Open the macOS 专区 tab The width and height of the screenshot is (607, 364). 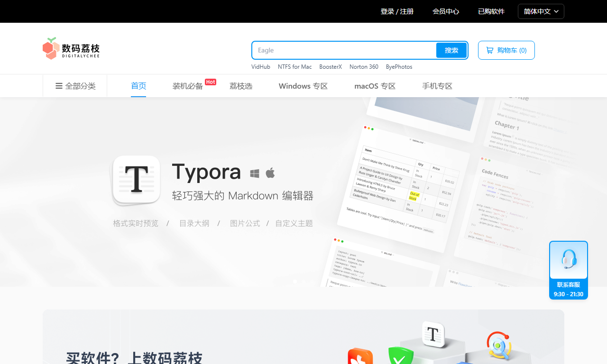pyautogui.click(x=375, y=86)
